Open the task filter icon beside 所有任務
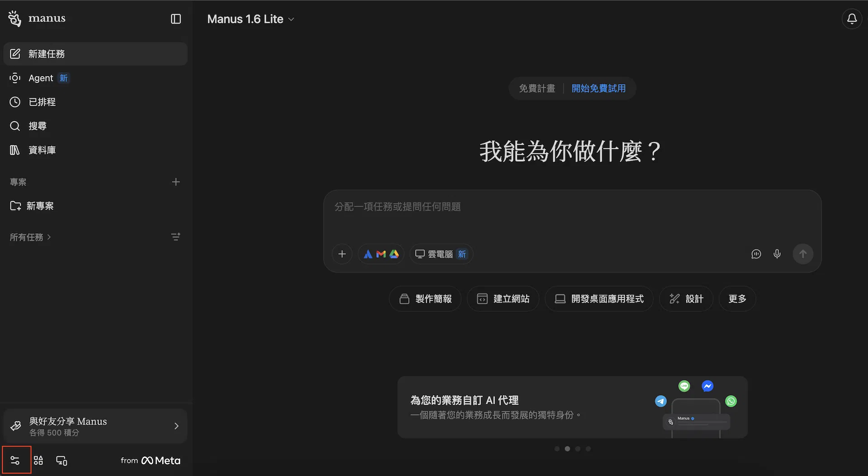The width and height of the screenshot is (868, 476). point(176,237)
